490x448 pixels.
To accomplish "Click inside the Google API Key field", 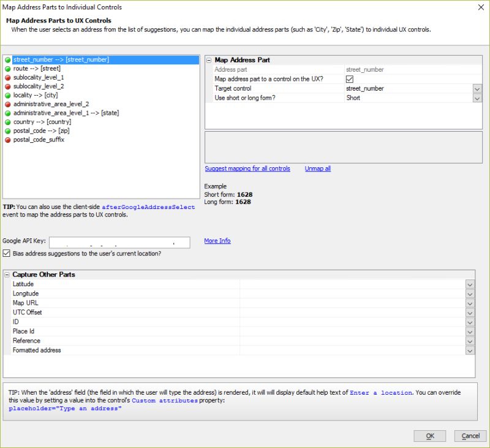I will 119,242.
